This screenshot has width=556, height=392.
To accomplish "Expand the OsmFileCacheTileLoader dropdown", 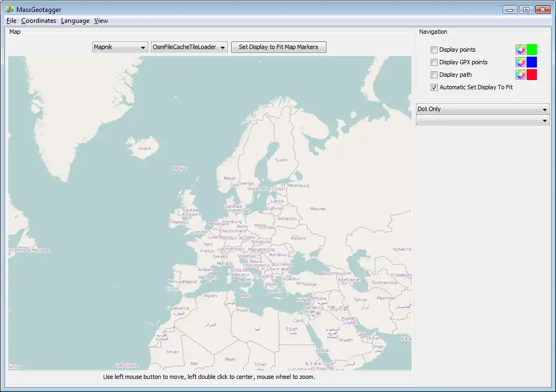I will point(189,47).
